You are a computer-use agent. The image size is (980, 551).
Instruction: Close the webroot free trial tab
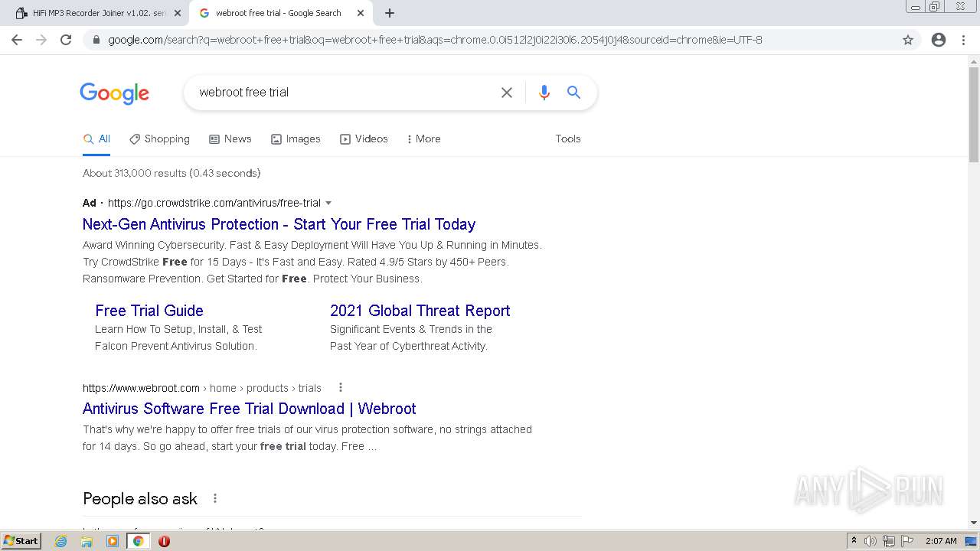point(361,13)
